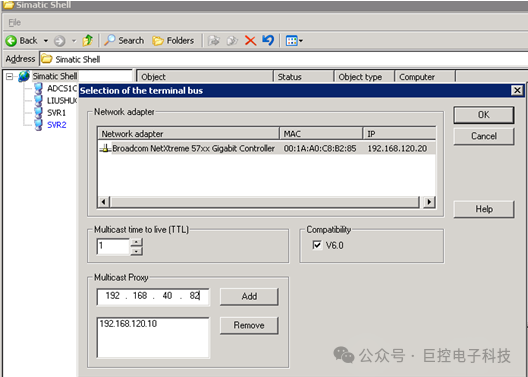Click the Object column header

pos(205,77)
